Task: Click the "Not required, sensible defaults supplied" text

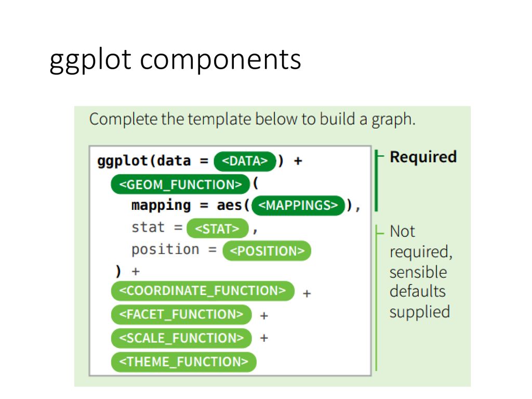Action: 420,271
